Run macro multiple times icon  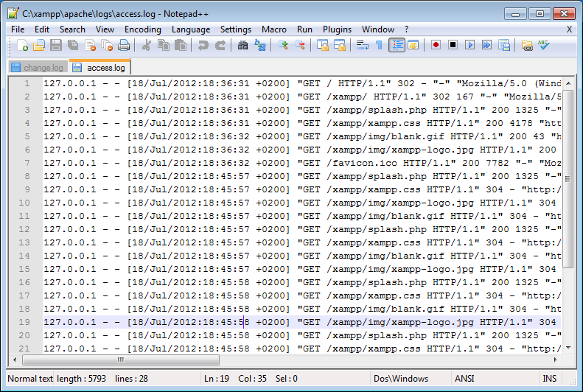(486, 46)
